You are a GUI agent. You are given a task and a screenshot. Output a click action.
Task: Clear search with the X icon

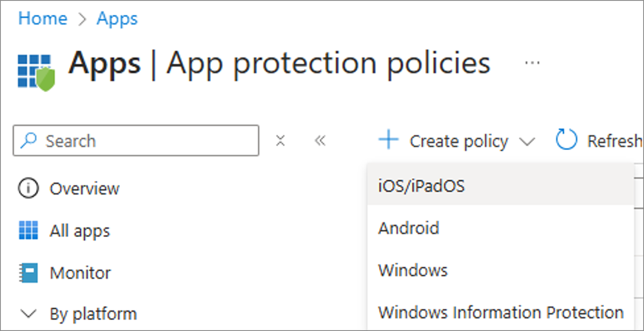point(280,141)
